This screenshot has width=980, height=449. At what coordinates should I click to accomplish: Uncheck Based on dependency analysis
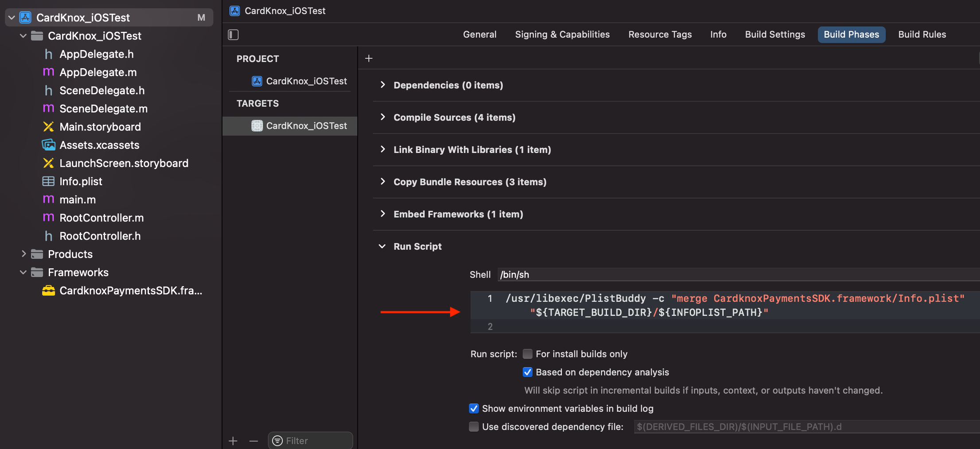point(527,372)
